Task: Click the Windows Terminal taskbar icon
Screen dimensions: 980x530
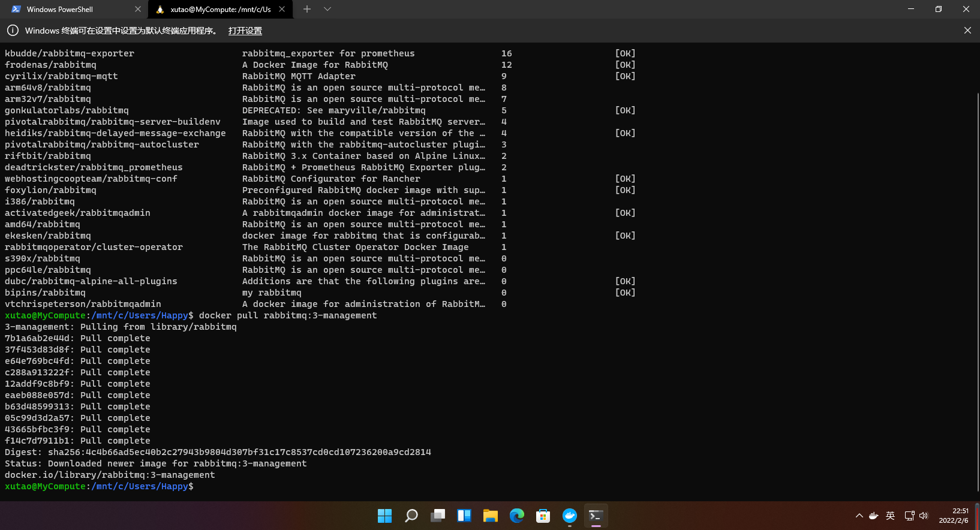Action: [x=596, y=516]
